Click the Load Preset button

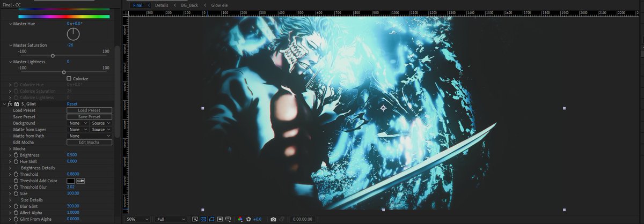[90, 110]
